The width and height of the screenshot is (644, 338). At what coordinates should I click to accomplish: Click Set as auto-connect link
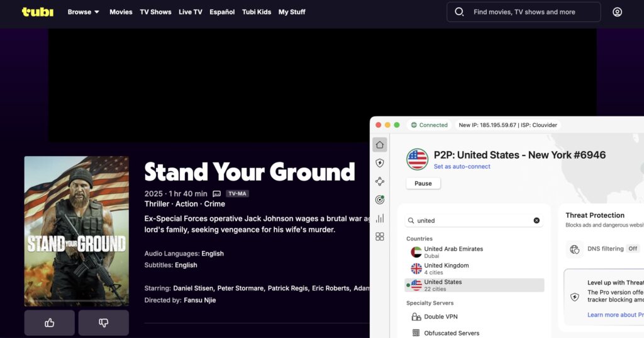[462, 167]
